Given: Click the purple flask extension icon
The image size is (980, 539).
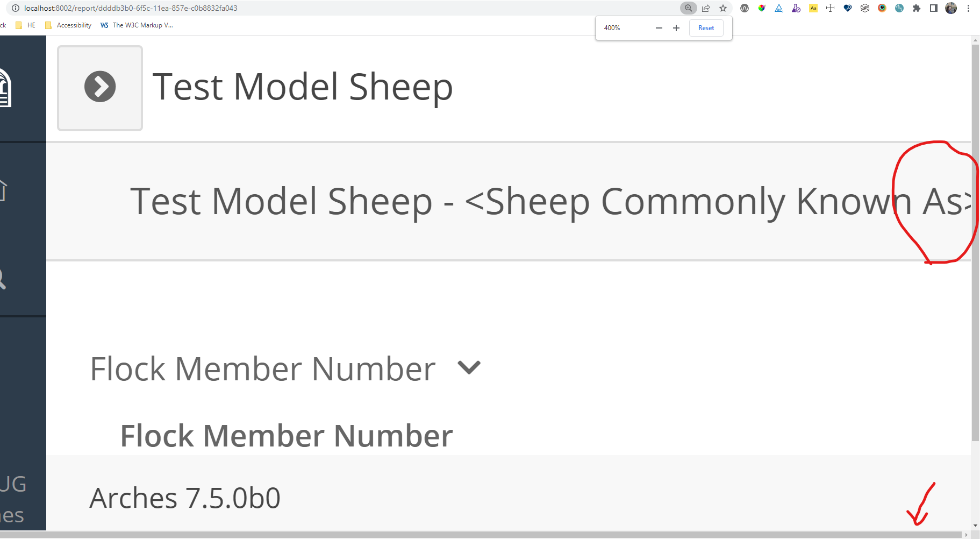Looking at the screenshot, I should click(x=796, y=8).
